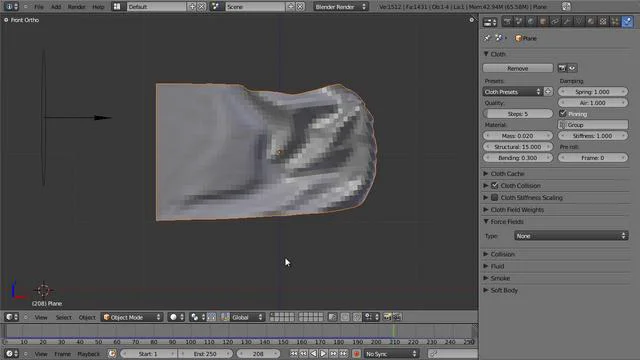
Task: Add a cloth preset with plus icon
Action: tap(548, 92)
